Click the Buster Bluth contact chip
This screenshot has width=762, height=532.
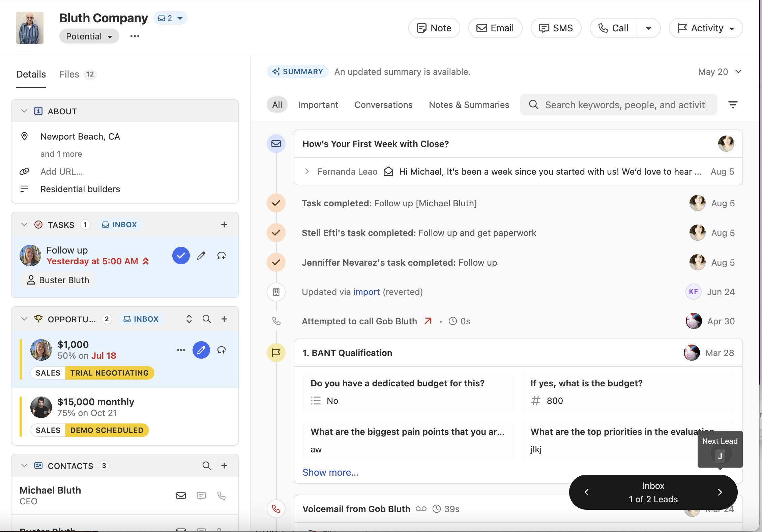58,280
